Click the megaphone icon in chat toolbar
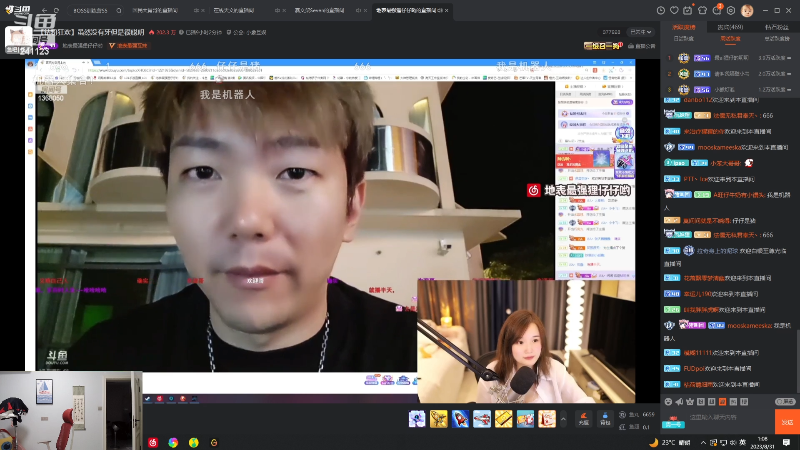This screenshot has height=450, width=800. point(679,402)
